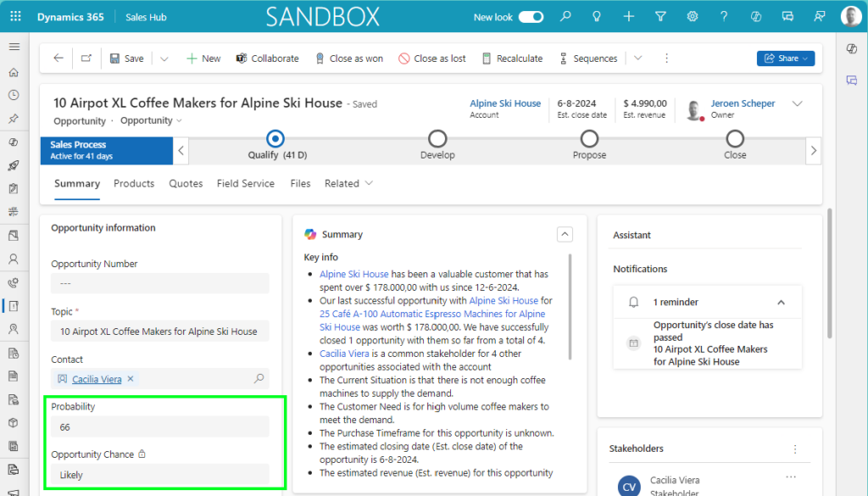This screenshot has height=496, width=868.
Task: Click the plus quick create icon
Action: [x=628, y=17]
